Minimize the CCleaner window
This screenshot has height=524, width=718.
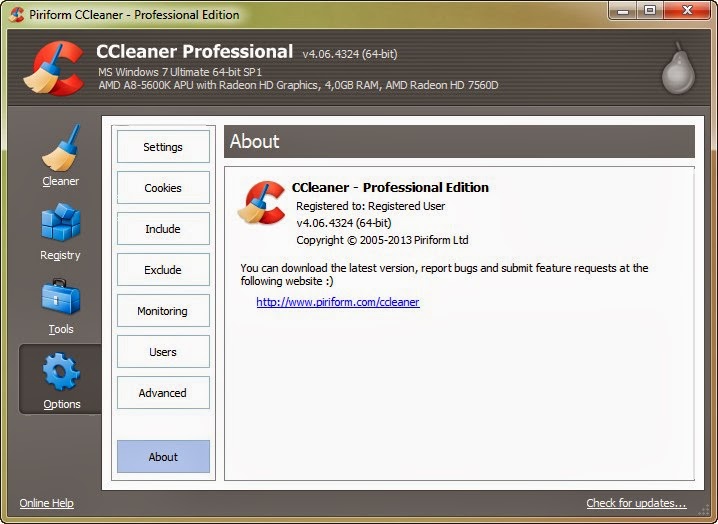[x=623, y=11]
